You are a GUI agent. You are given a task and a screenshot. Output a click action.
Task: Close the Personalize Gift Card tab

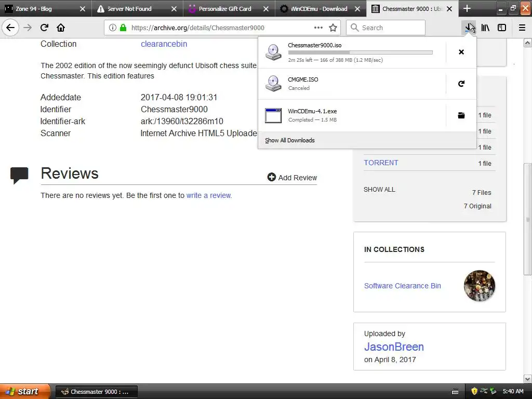tap(266, 9)
